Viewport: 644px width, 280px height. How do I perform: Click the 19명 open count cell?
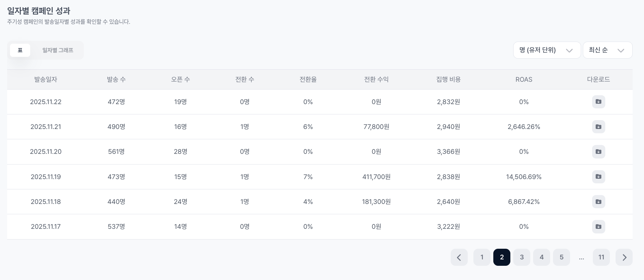pos(181,102)
